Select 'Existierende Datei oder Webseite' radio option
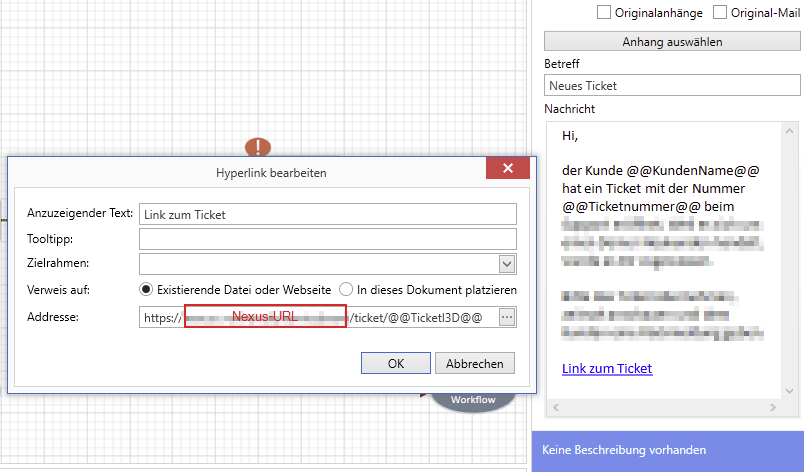 tap(147, 290)
